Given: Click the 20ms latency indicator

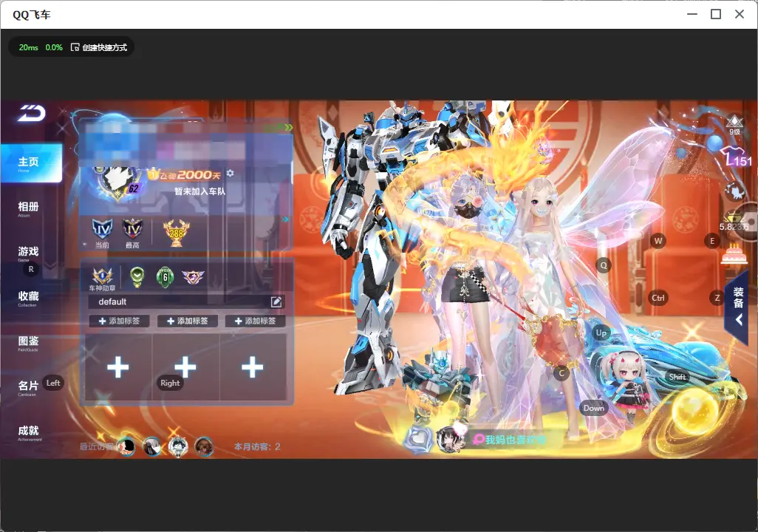Looking at the screenshot, I should tap(29, 47).
